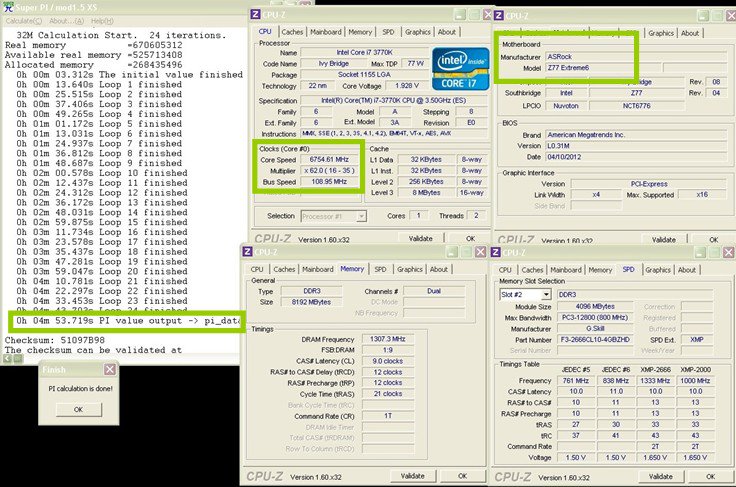
Task: Switch to Caches tab in the CPU window
Action: [292, 32]
